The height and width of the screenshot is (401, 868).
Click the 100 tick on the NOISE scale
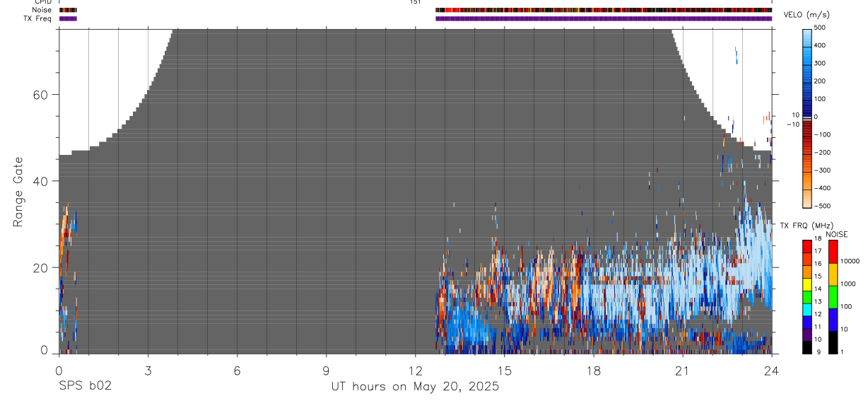coord(846,307)
